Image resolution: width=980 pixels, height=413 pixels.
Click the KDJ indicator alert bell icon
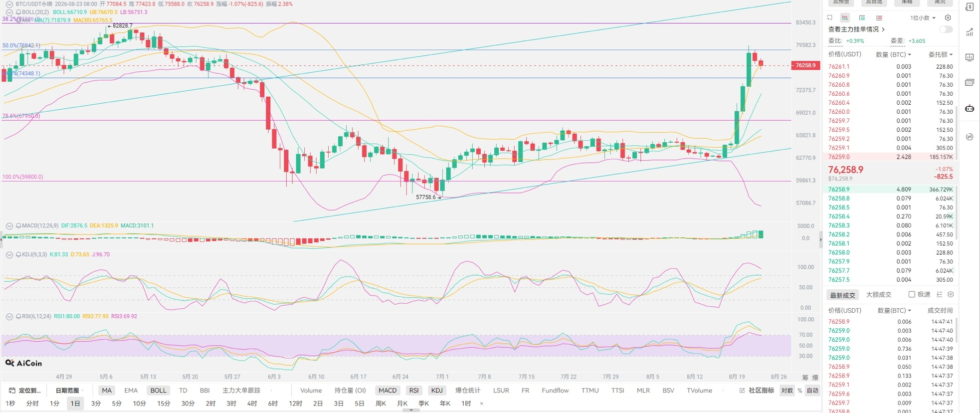pyautogui.click(x=18, y=255)
